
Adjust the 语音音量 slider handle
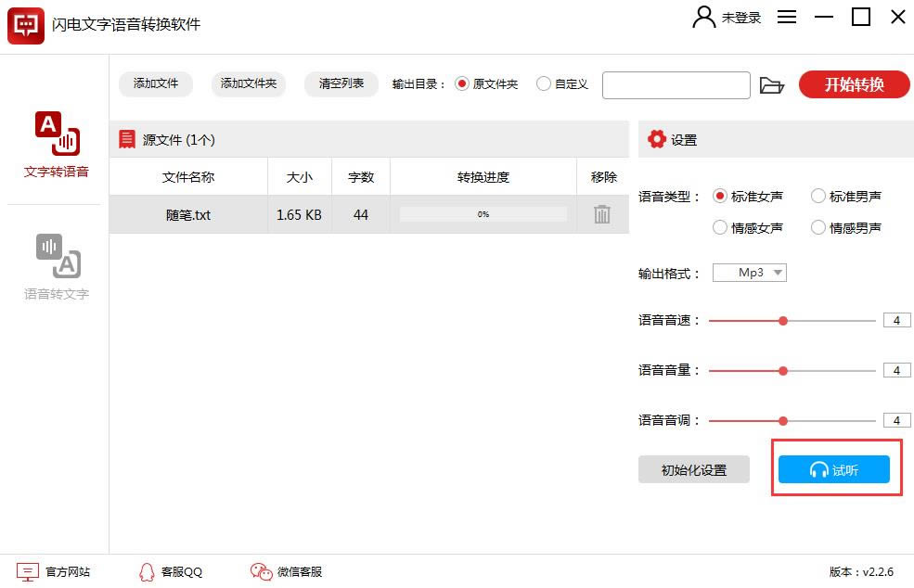click(x=783, y=371)
